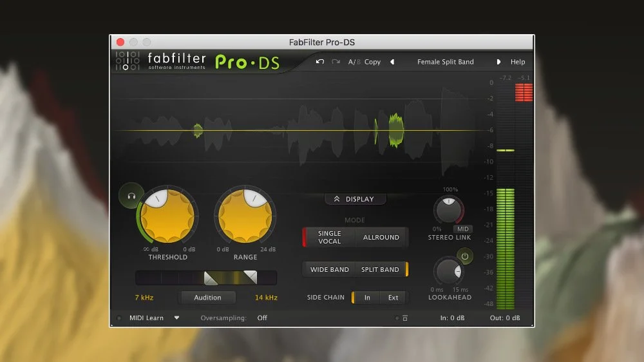Select Single Vocal mode
This screenshot has width=644, height=362.
pos(329,238)
